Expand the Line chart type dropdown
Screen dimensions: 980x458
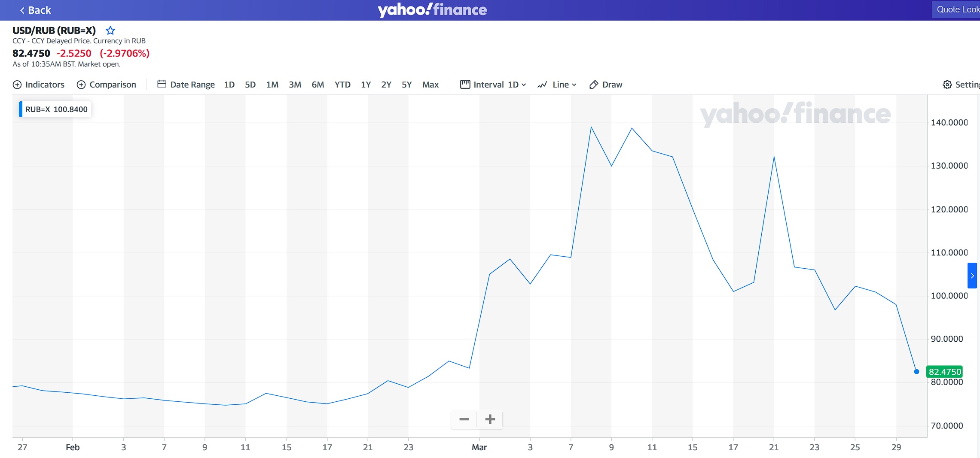tap(557, 85)
